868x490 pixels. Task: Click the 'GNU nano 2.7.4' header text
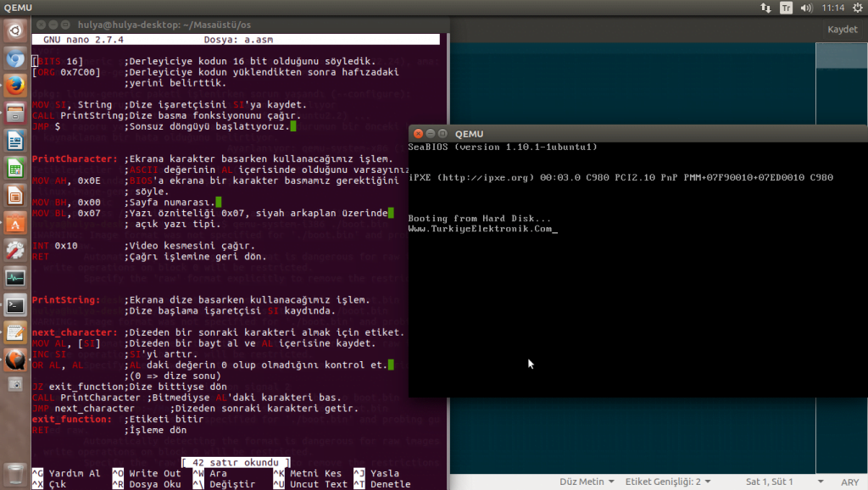point(84,40)
